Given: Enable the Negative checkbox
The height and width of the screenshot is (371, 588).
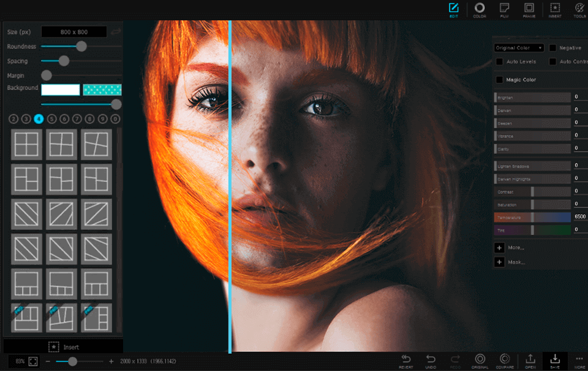Looking at the screenshot, I should point(552,48).
